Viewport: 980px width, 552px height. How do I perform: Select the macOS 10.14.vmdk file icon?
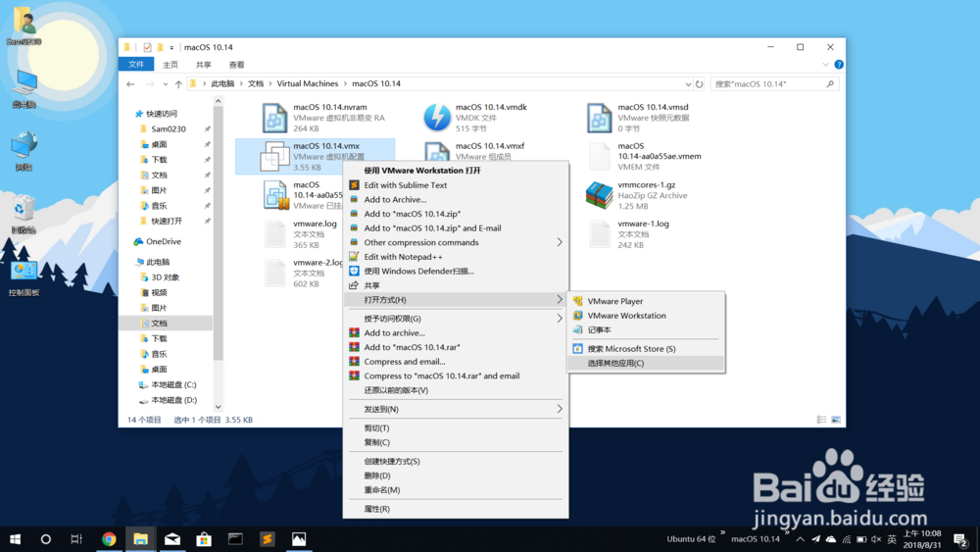pos(437,118)
